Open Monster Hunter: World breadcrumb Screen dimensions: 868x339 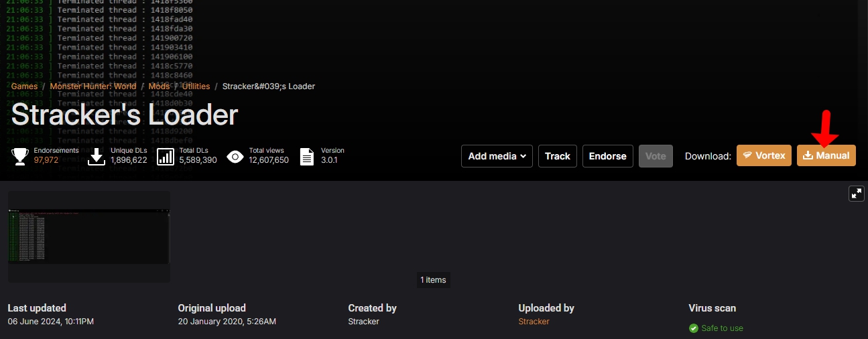(92, 86)
